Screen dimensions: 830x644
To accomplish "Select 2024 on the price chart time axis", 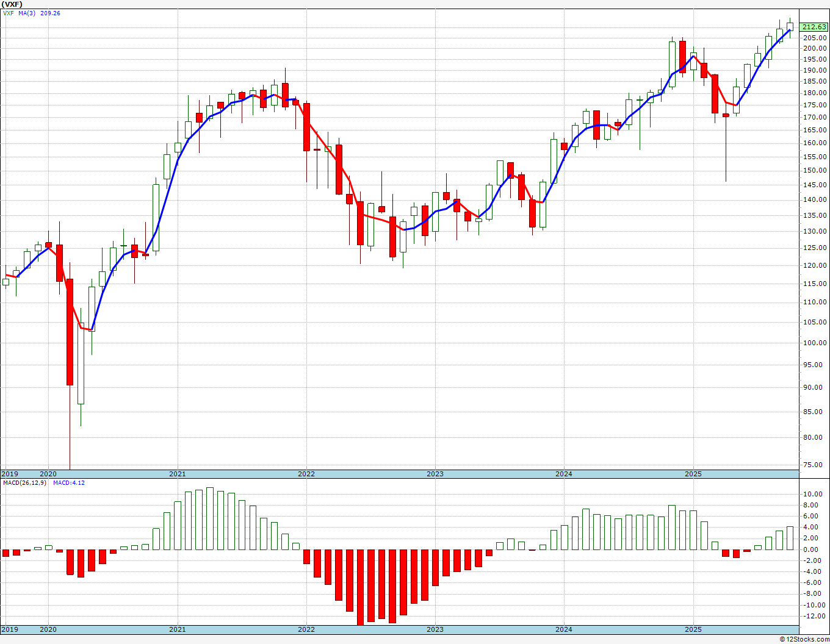I will tap(564, 474).
